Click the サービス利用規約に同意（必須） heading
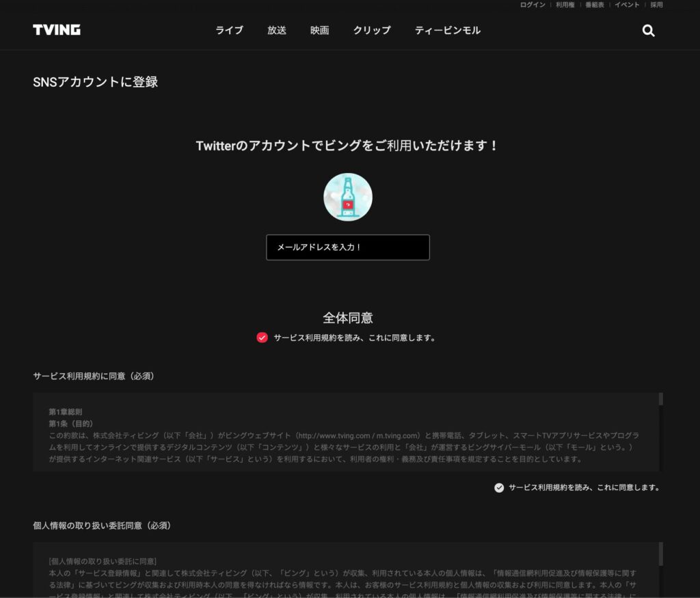The width and height of the screenshot is (700, 598). click(94, 376)
